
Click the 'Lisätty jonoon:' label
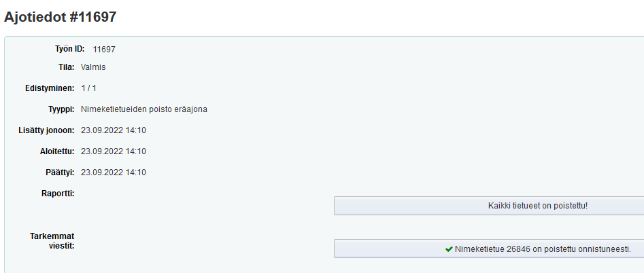pos(46,130)
